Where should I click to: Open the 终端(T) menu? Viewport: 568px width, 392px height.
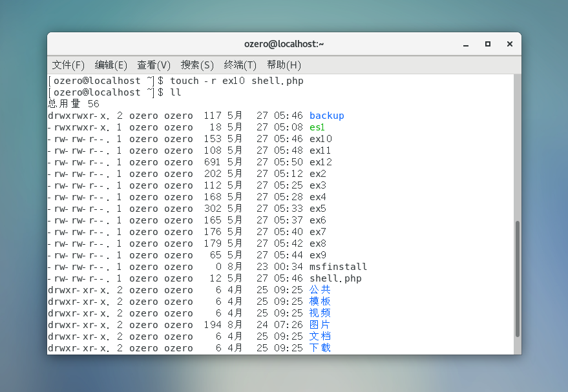click(x=240, y=65)
